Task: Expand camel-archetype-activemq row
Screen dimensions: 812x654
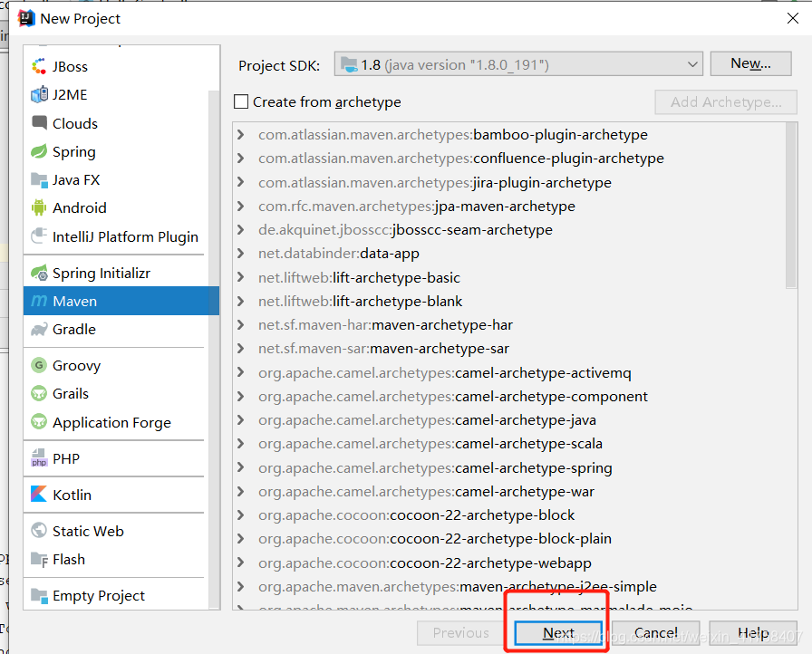Action: 240,372
